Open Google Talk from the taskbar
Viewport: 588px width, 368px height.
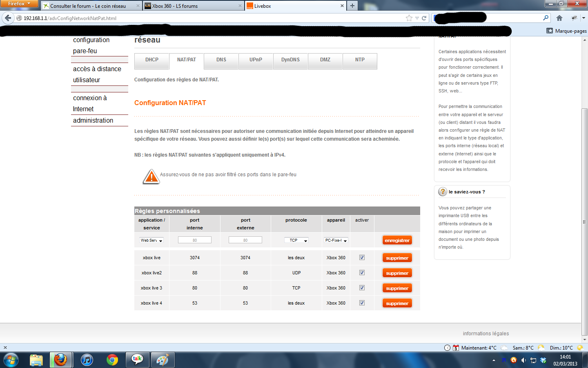click(137, 360)
